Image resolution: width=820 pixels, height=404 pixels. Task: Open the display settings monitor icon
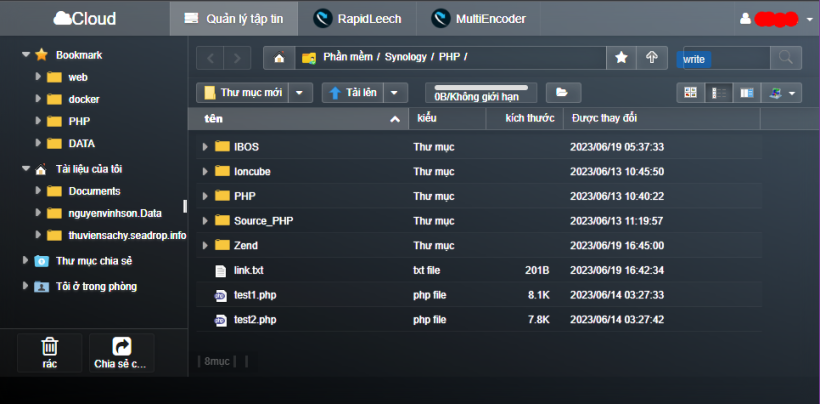coord(775,93)
